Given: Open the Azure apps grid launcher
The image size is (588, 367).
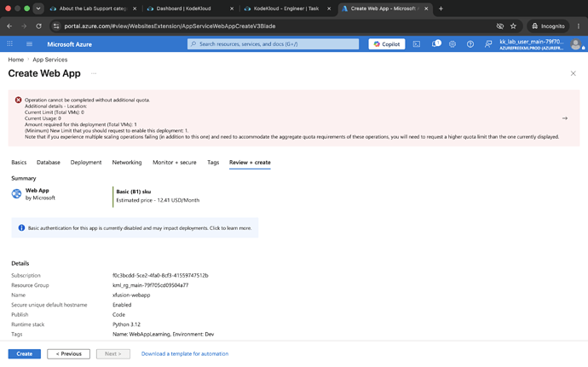Looking at the screenshot, I should pyautogui.click(x=9, y=44).
